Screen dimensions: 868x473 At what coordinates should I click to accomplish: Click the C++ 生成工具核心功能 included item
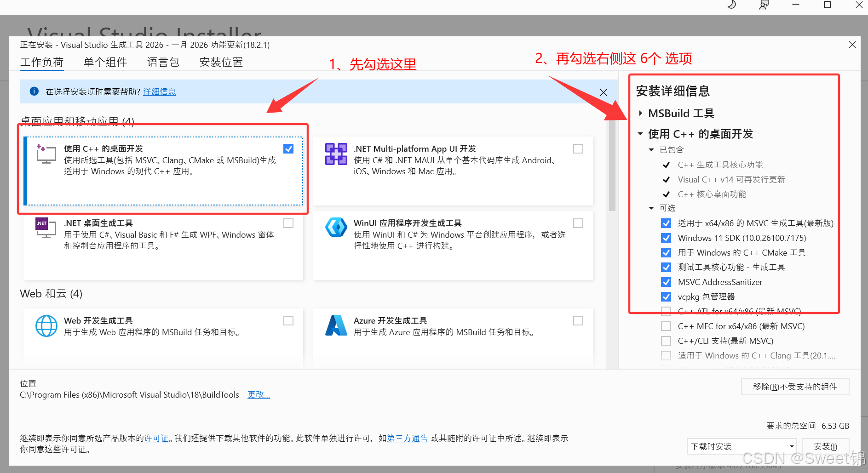[720, 165]
